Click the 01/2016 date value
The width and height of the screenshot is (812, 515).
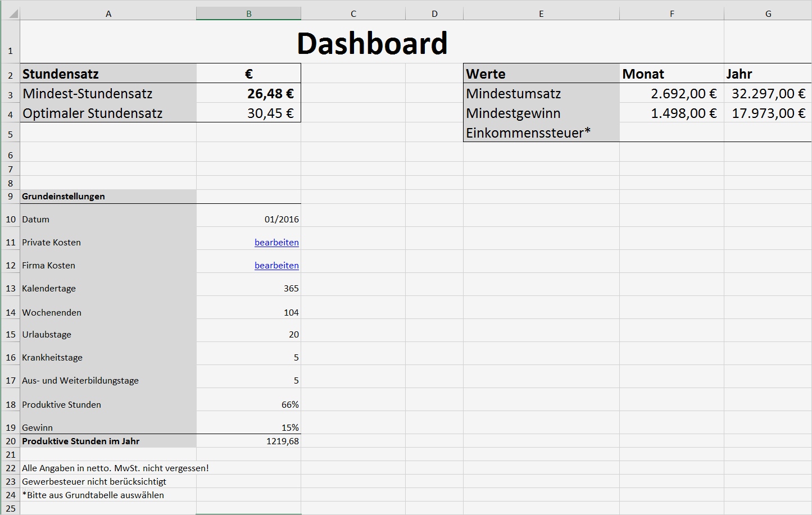click(249, 215)
